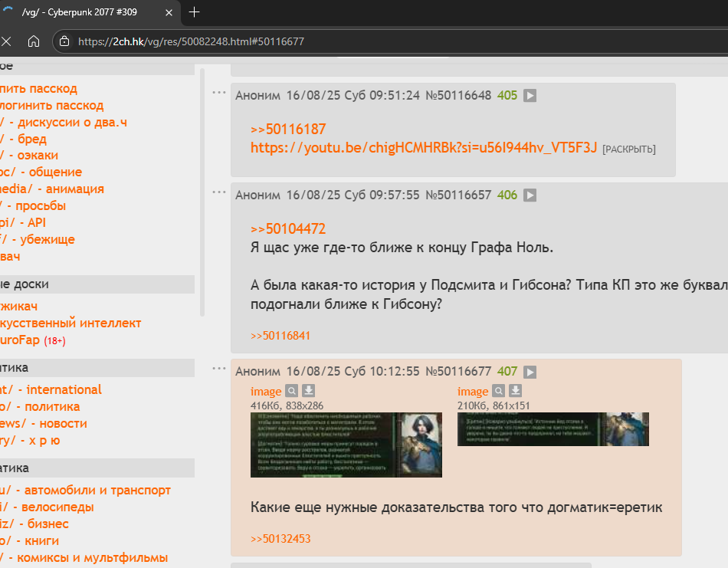This screenshot has height=568, width=728.
Task: Click the play arrow icon on post №50116648
Action: 530,96
